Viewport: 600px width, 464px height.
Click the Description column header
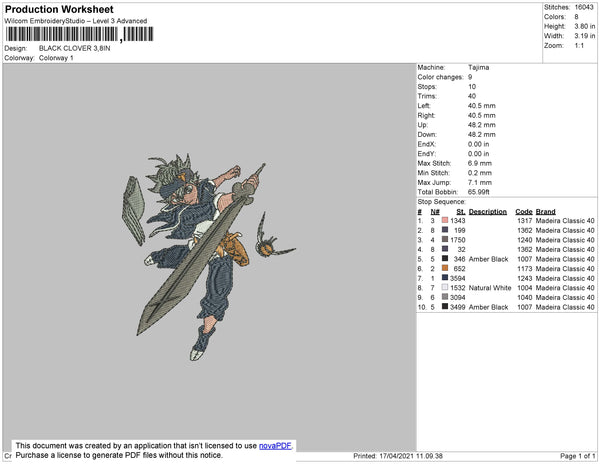coord(488,212)
